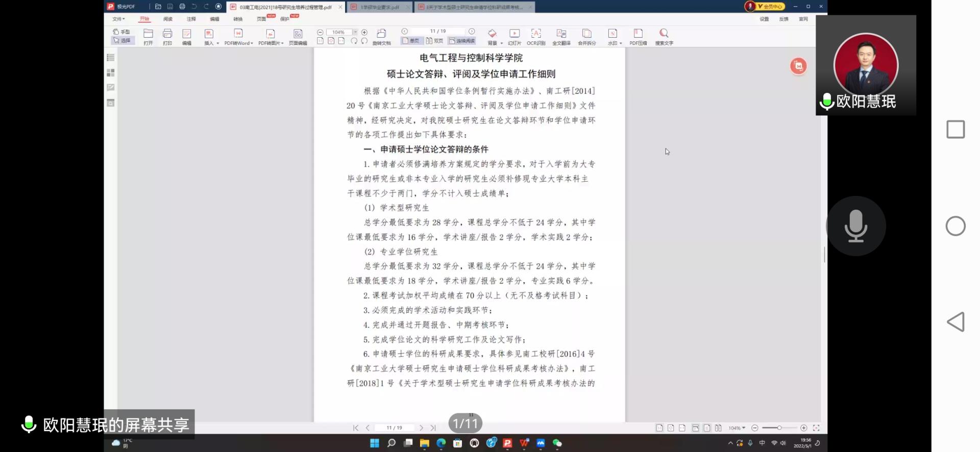Launch 幻灯片 slideshow mode

pyautogui.click(x=514, y=34)
